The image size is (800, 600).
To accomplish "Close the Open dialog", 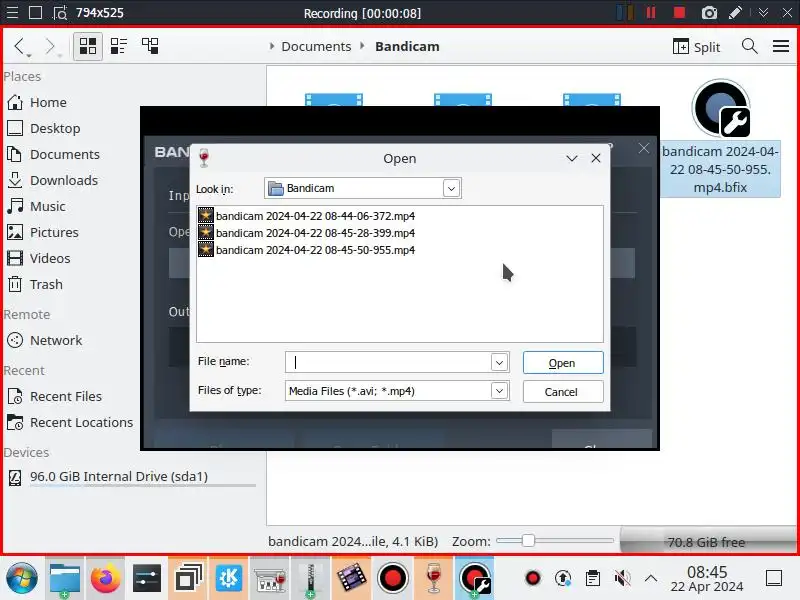I will (x=595, y=158).
